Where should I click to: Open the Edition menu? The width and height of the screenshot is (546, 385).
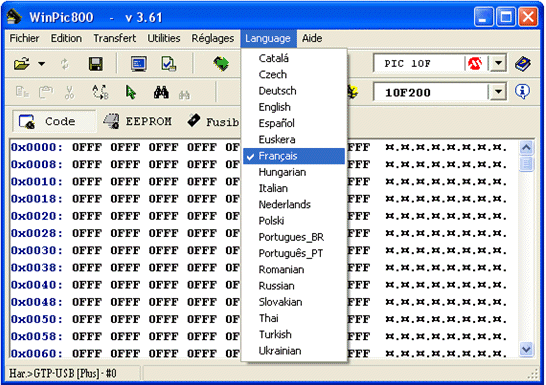pos(66,38)
